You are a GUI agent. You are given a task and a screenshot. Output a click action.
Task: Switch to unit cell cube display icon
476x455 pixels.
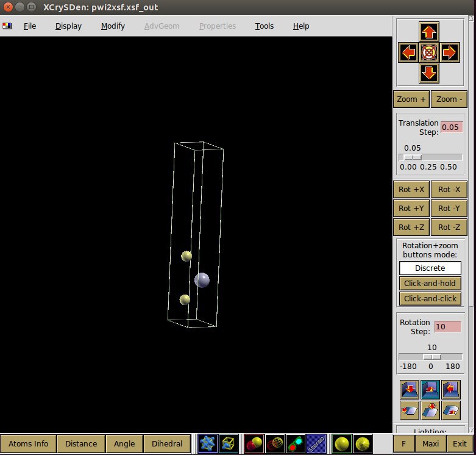coord(229,444)
